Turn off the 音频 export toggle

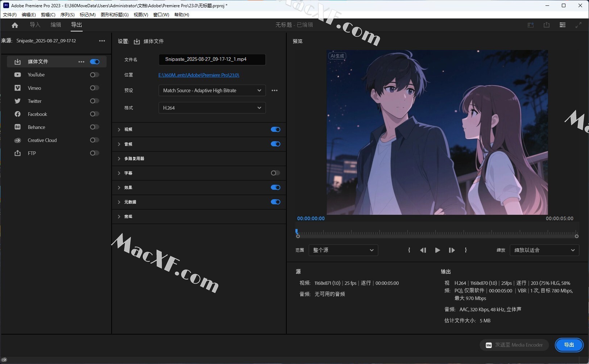point(275,144)
